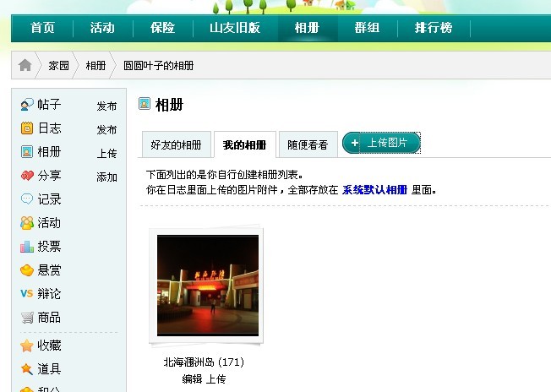Screen dimensions: 551x392
Task: Open the 收藏 star icon
Action: 27,346
